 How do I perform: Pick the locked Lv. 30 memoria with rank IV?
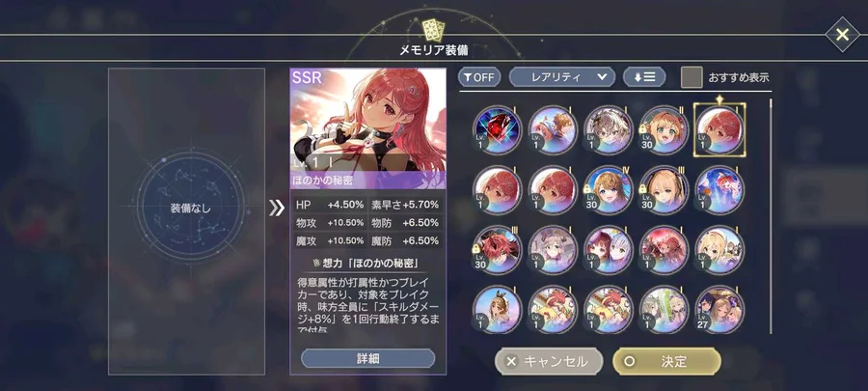click(x=609, y=190)
